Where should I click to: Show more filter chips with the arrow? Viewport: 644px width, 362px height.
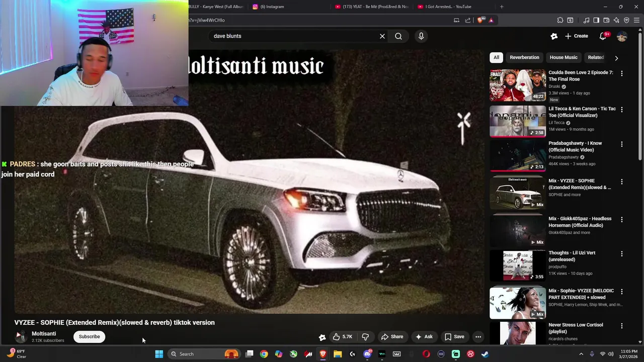(x=616, y=58)
